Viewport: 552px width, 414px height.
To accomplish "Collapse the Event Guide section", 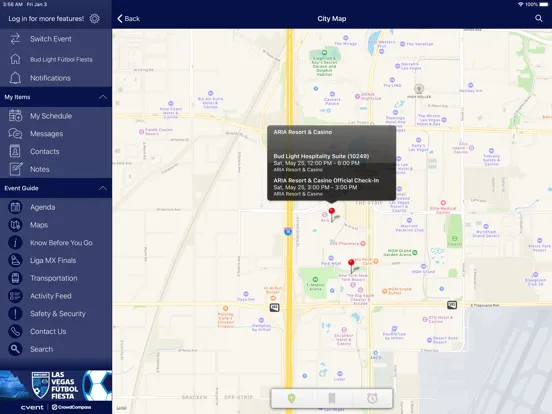I will 103,188.
